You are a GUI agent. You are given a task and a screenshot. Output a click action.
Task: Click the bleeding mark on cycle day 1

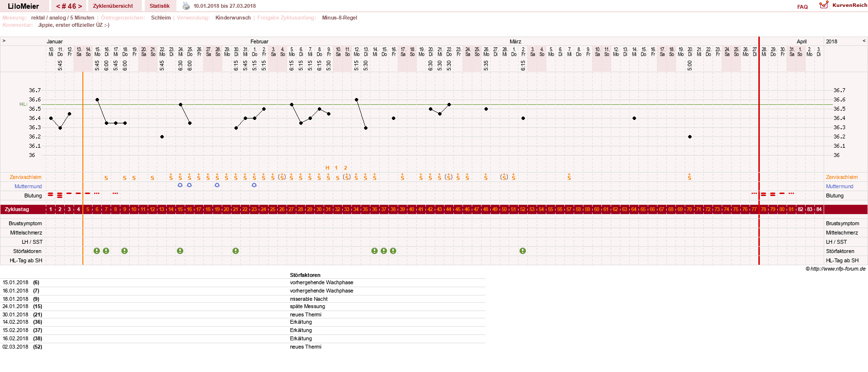(x=51, y=195)
